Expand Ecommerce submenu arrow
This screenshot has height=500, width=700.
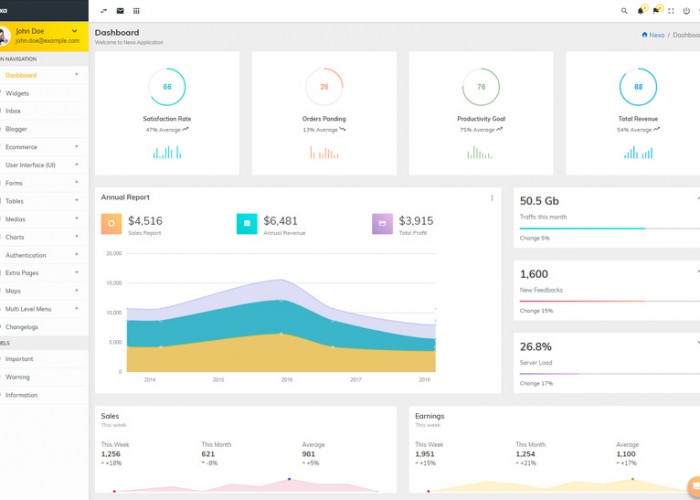pyautogui.click(x=77, y=146)
